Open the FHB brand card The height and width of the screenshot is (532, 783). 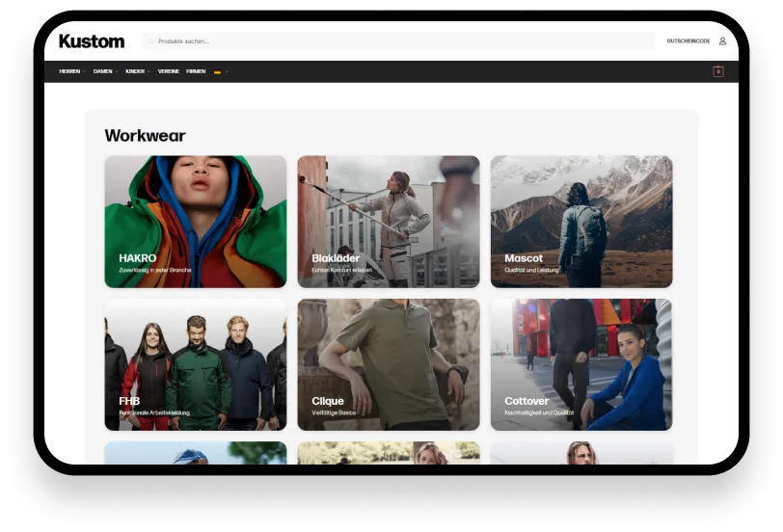tap(196, 364)
